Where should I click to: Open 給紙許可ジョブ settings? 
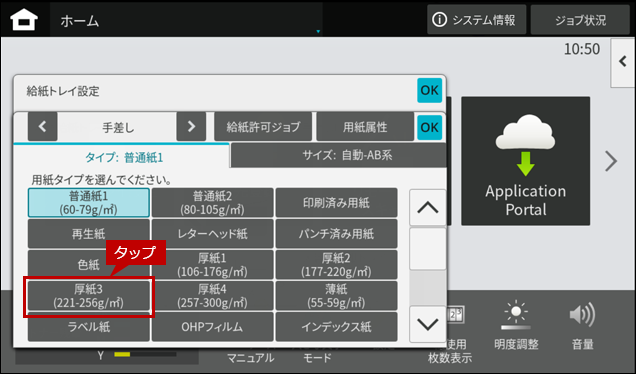pos(263,127)
